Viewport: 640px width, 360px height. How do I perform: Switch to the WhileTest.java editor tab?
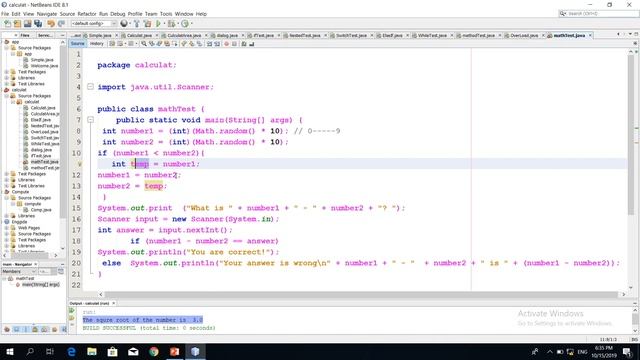432,36
